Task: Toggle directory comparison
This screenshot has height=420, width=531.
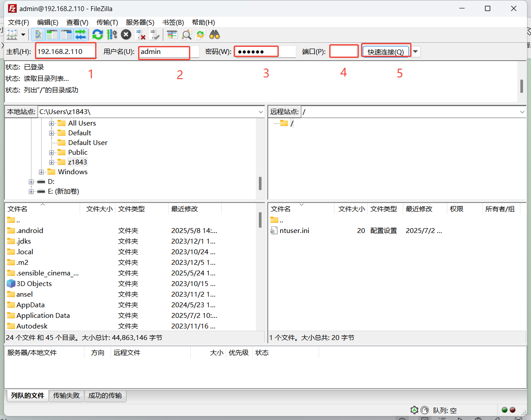Action: click(x=187, y=34)
